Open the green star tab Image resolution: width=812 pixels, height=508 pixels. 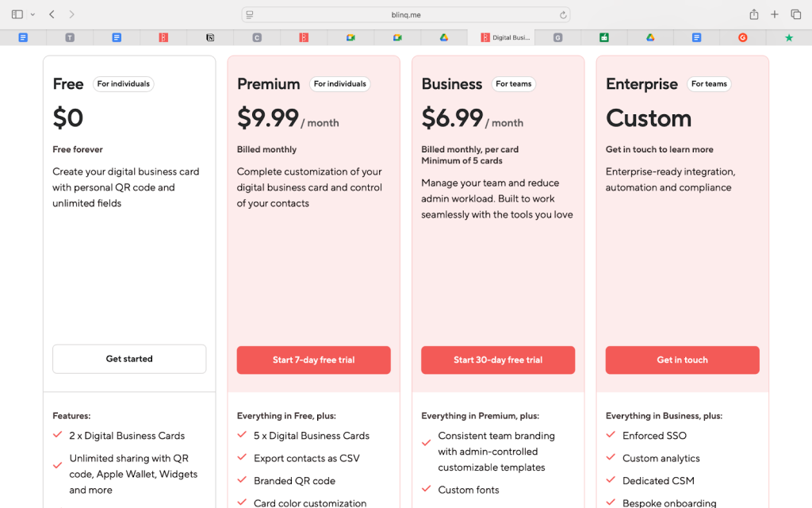click(788, 37)
